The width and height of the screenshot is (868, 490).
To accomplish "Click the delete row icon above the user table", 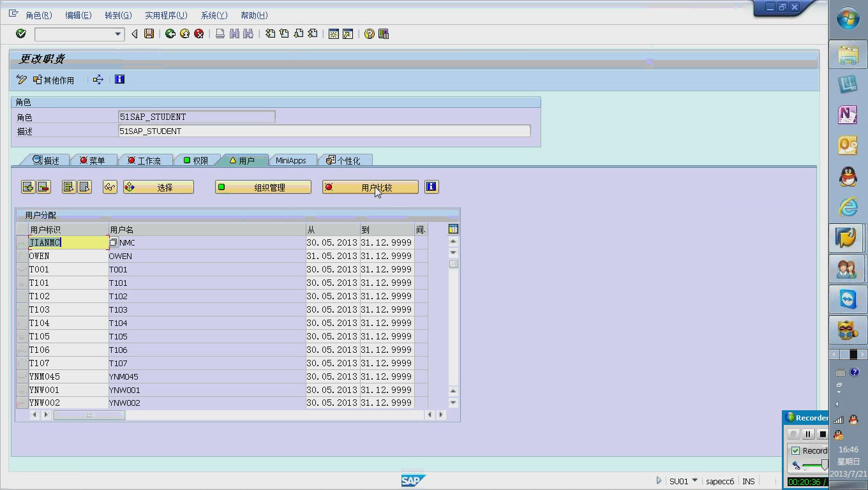I will coord(43,187).
